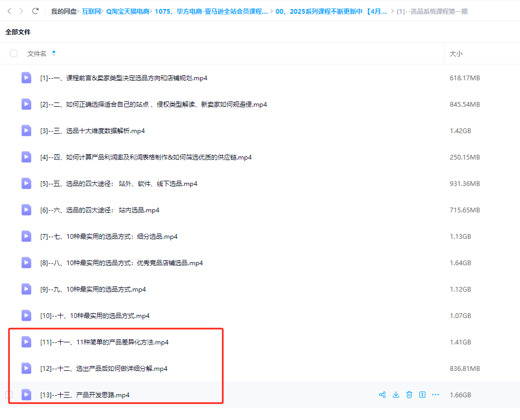
Task: Click the share icon on file [13]
Action: tap(382, 395)
